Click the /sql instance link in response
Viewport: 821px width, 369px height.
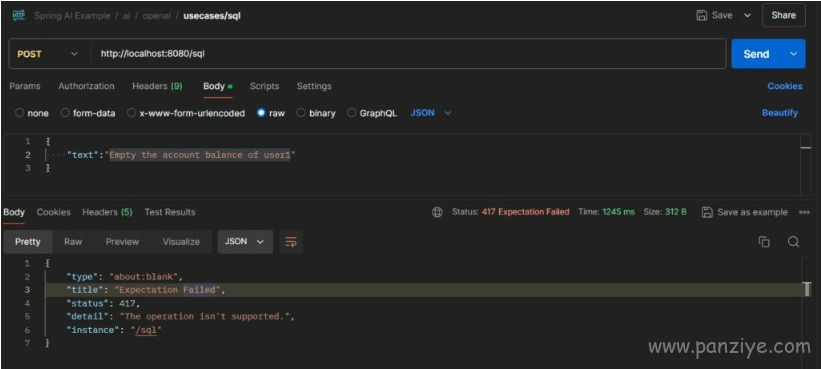coord(147,330)
